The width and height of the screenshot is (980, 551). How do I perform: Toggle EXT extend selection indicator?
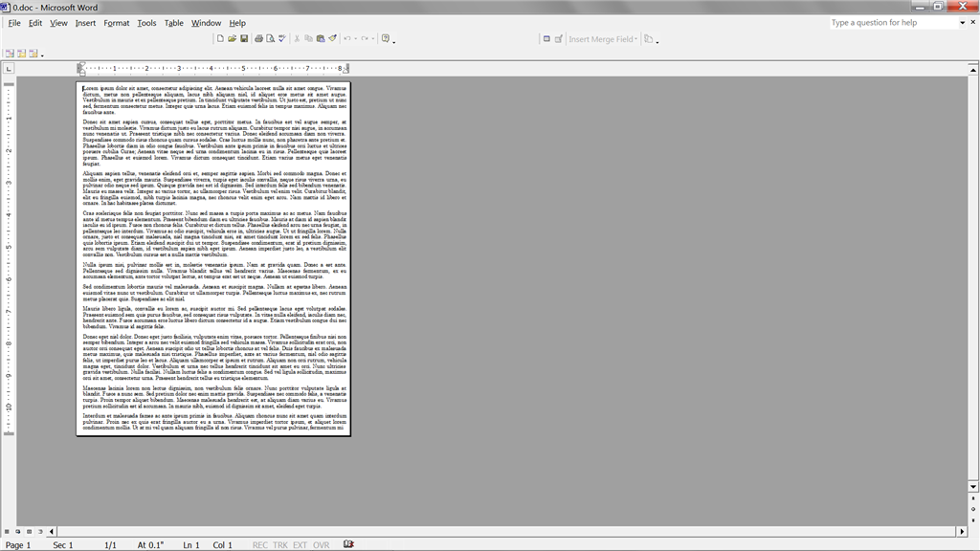click(300, 544)
